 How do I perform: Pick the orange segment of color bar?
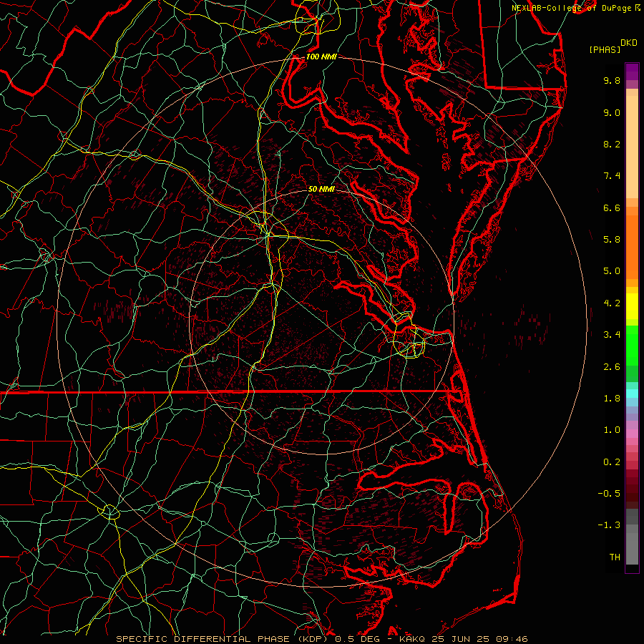point(632,246)
